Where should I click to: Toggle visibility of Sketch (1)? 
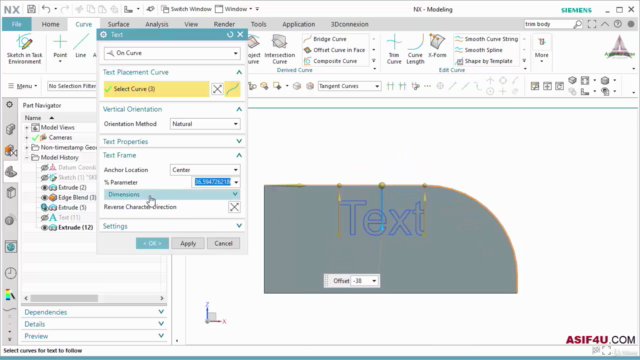(44, 178)
